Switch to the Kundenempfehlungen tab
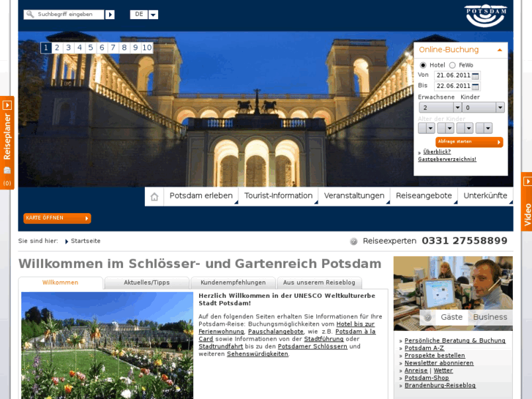This screenshot has height=399, width=532. (233, 283)
